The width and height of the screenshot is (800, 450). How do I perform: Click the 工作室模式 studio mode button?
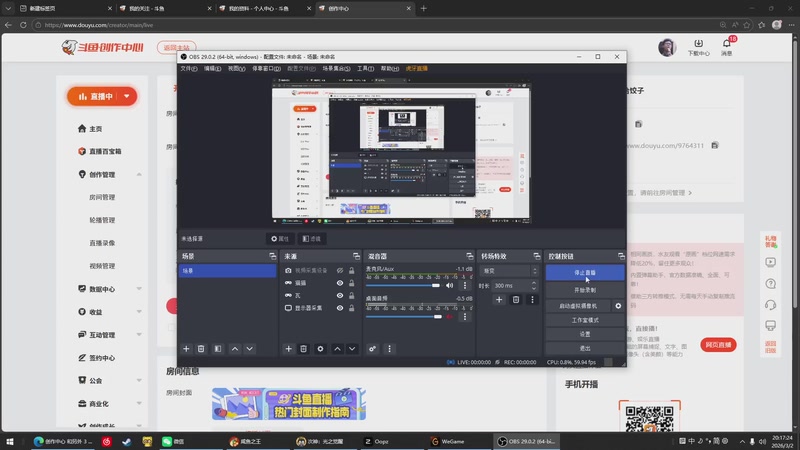pos(585,320)
